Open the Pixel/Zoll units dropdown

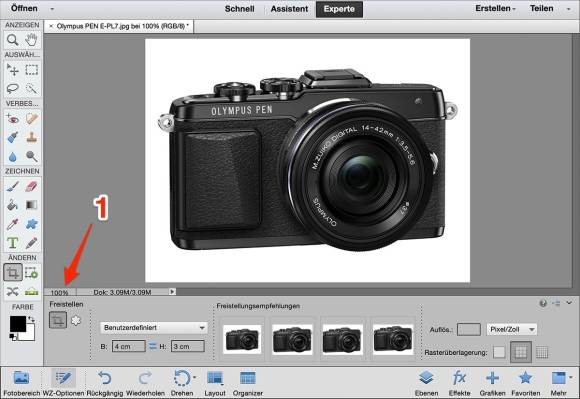click(x=512, y=329)
